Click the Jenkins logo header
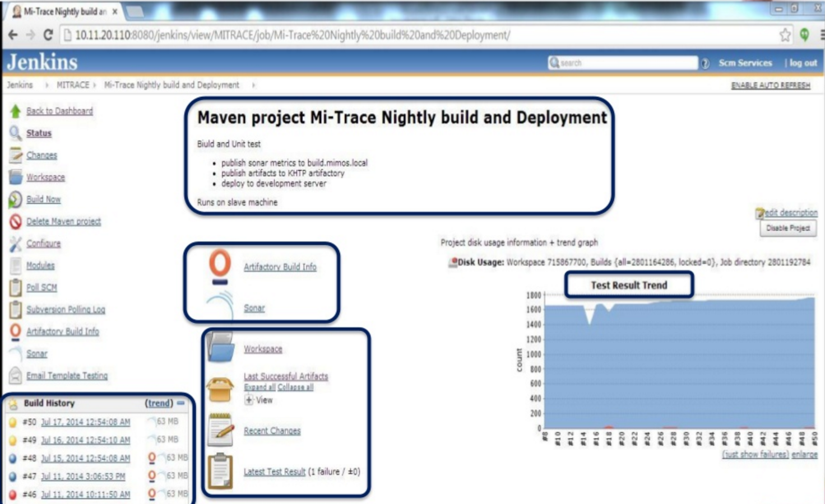The width and height of the screenshot is (825, 504). pos(43,62)
